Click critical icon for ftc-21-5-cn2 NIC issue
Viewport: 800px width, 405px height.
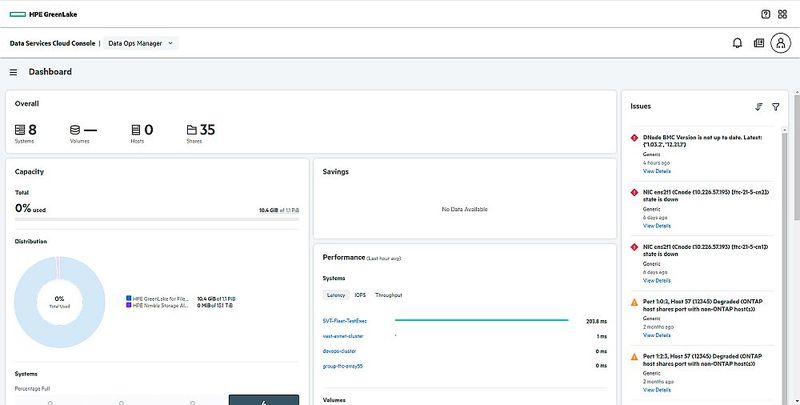[634, 192]
